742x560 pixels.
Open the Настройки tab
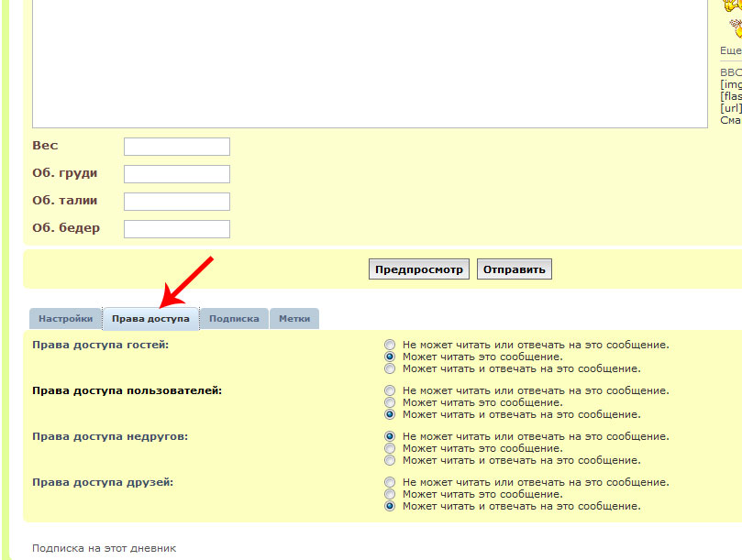[x=65, y=319]
